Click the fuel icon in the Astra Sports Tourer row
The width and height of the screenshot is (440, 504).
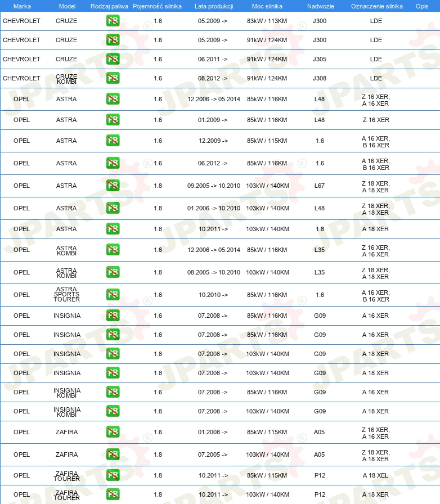coord(113,295)
